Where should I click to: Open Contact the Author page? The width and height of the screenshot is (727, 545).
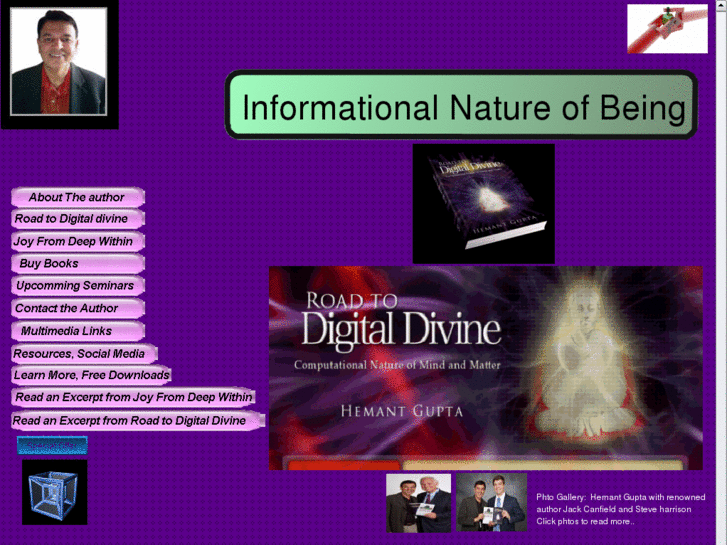[x=78, y=308]
